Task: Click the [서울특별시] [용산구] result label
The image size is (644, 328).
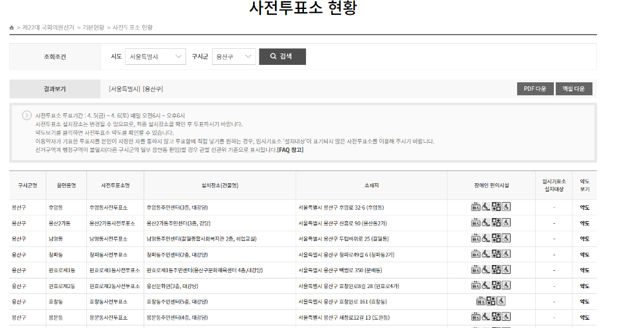Action: tap(136, 89)
